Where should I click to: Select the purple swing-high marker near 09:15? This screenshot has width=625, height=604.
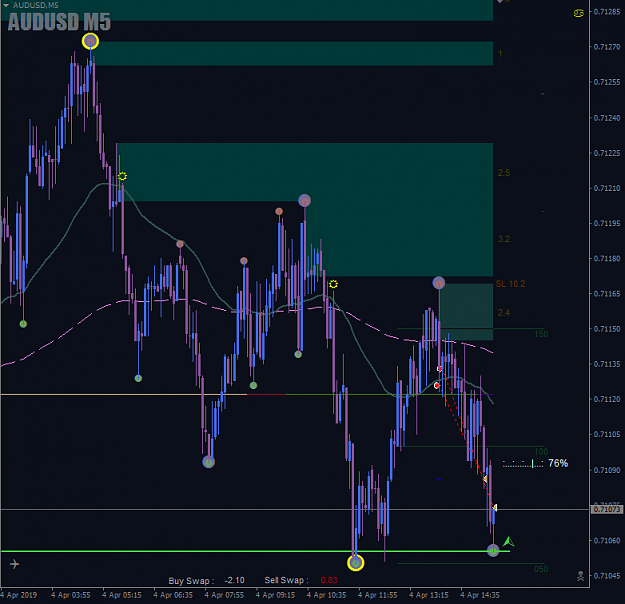[305, 201]
